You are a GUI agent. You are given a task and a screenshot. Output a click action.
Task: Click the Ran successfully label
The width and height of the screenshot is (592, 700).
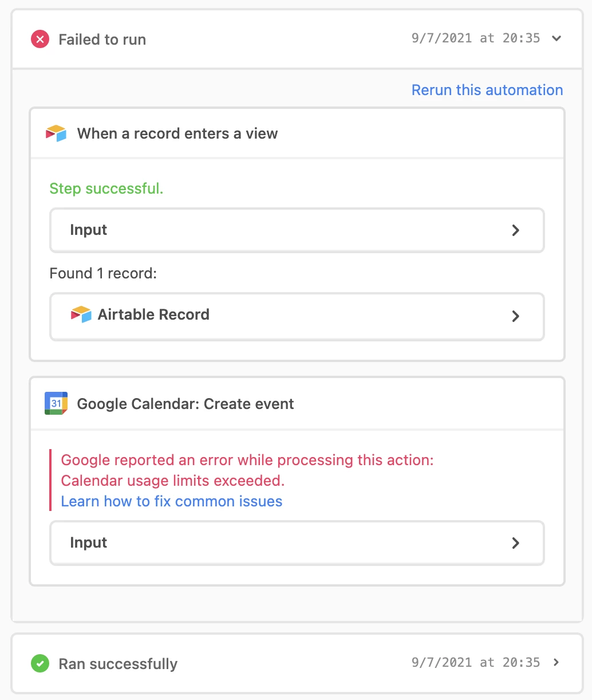[118, 664]
